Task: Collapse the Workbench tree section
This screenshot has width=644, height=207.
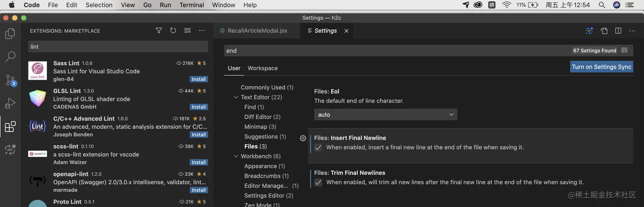Action: click(236, 156)
